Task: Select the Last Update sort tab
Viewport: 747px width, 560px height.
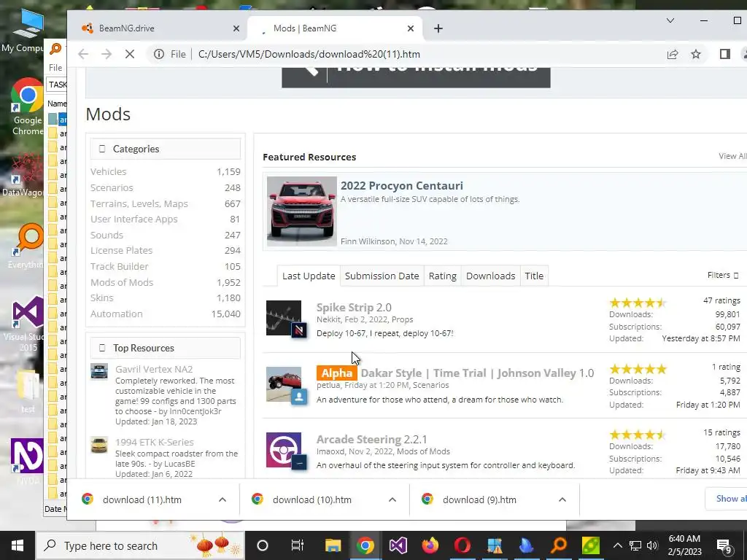Action: coord(309,276)
